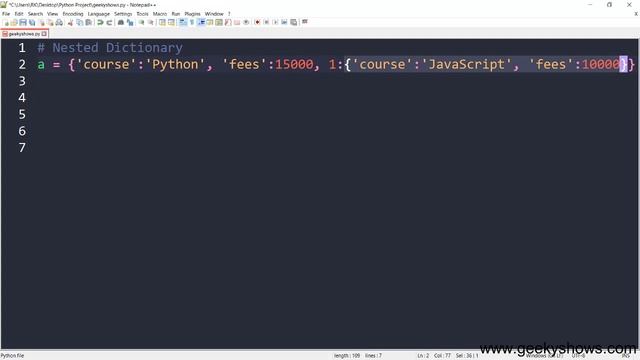Viewport: 640px width, 360px height.
Task: Open the Macro menu
Action: pyautogui.click(x=160, y=14)
